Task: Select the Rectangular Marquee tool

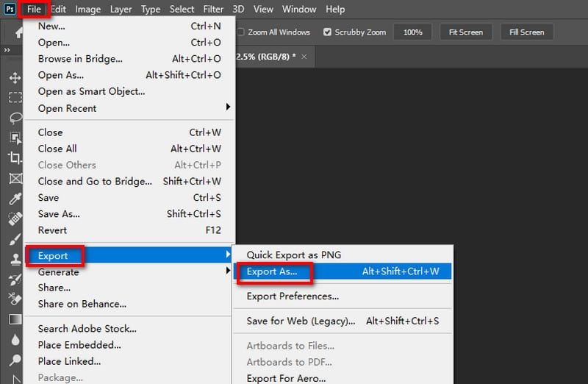Action: point(15,98)
